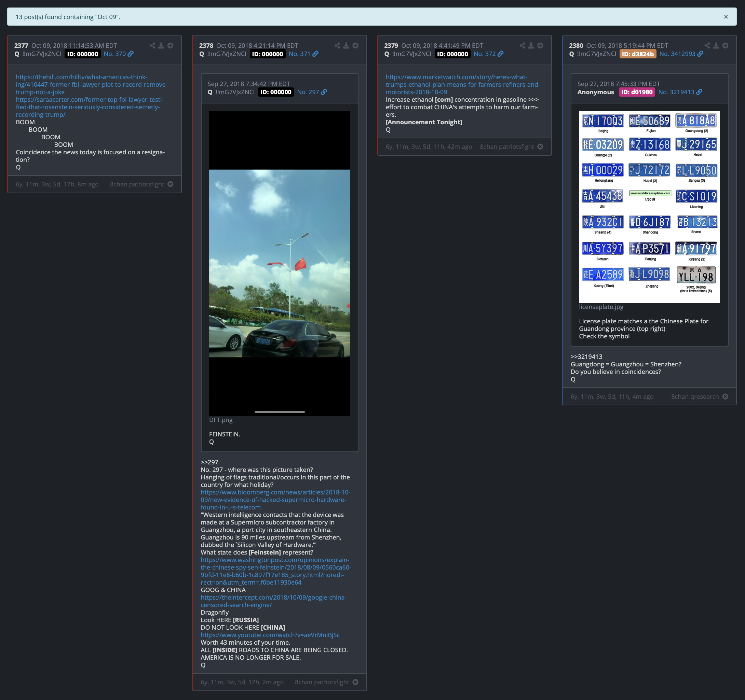
Task: Click arrow icon on post 2377
Action: (x=170, y=46)
